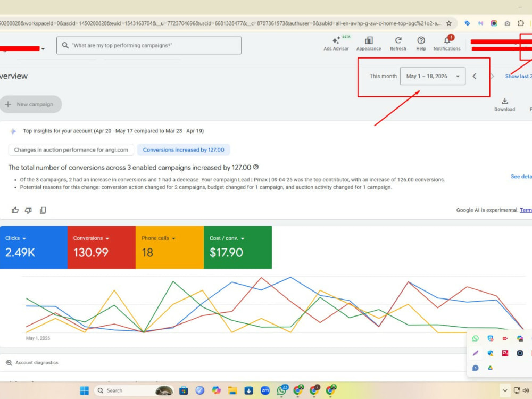This screenshot has width=532, height=399.
Task: Click the network icon in the taskbar
Action: pos(517,390)
